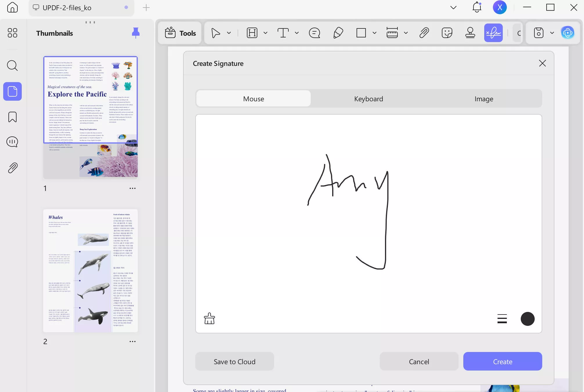Toggle the thumbnails panel pin

(x=135, y=33)
